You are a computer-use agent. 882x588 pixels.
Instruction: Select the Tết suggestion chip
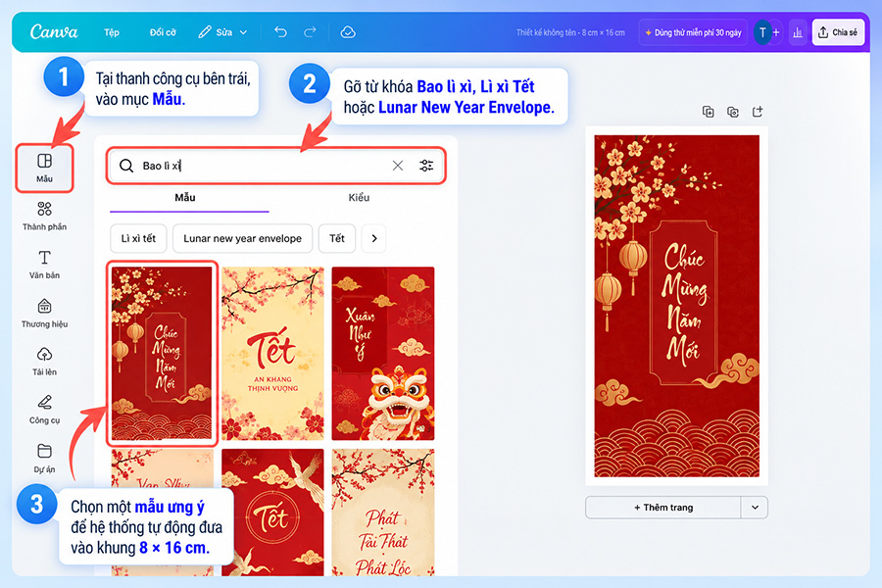pos(337,238)
